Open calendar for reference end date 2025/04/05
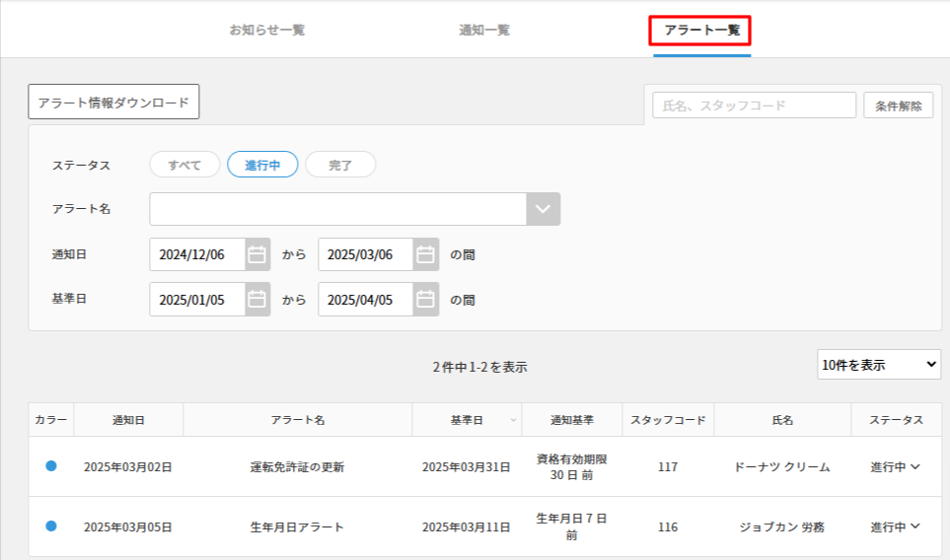 click(x=425, y=300)
